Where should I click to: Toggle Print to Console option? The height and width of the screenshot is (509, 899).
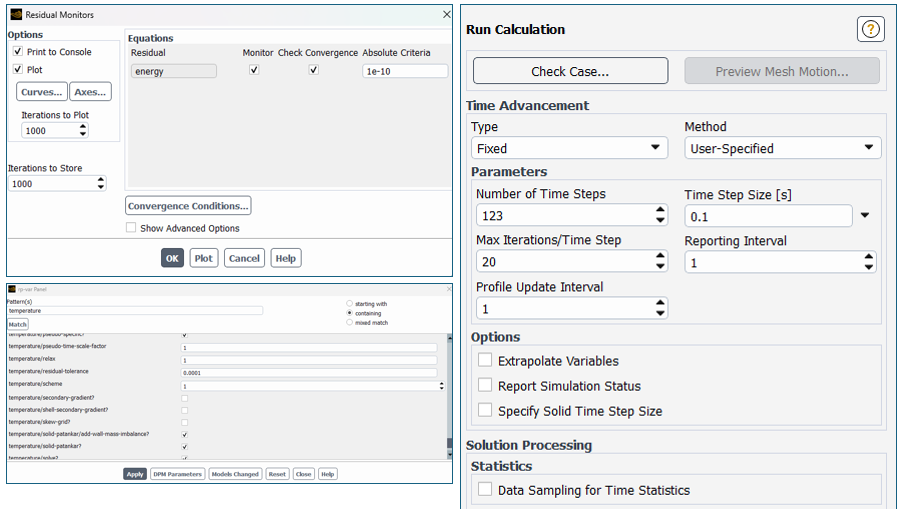[x=18, y=51]
